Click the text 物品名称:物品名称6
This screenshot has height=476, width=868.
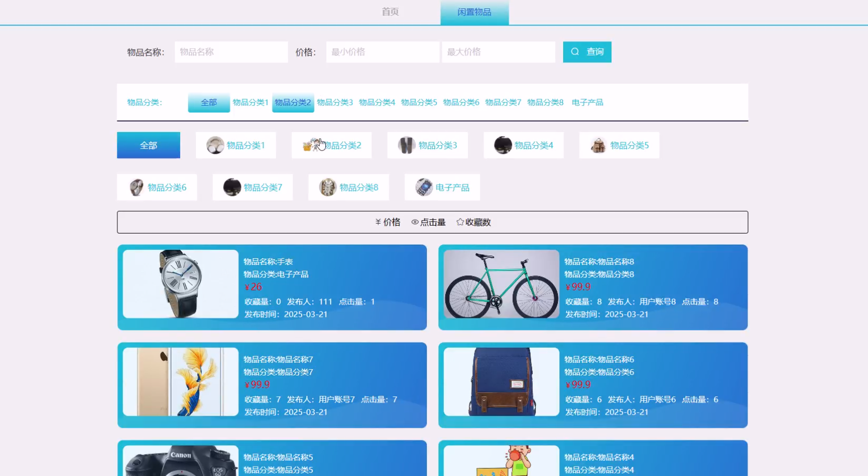click(x=599, y=360)
